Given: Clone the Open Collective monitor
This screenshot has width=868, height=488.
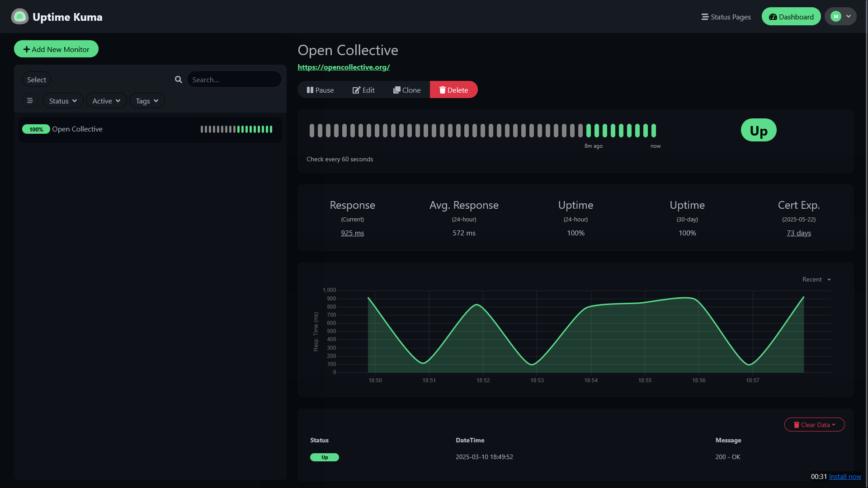Looking at the screenshot, I should tap(407, 90).
